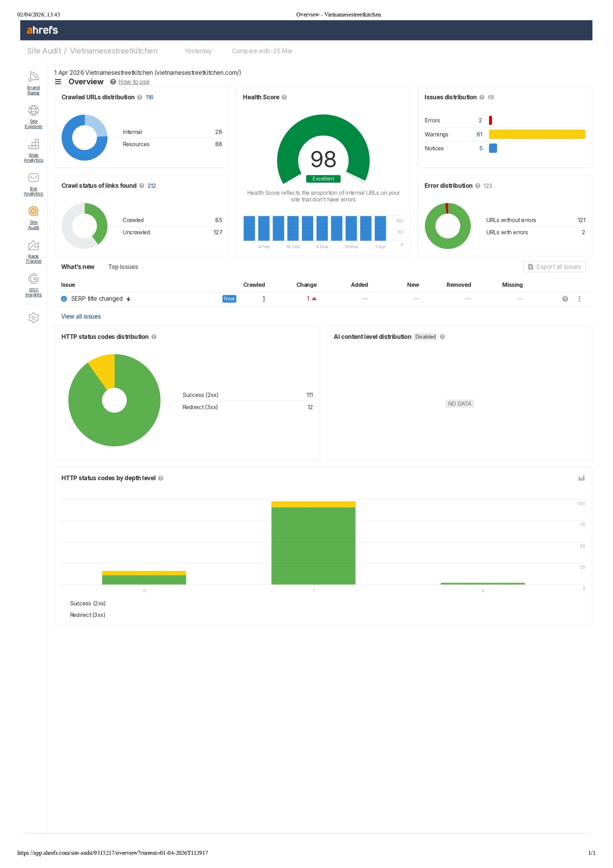This screenshot has height=868, width=613.
Task: Open Brand Radar from the sidebar
Action: (x=33, y=83)
